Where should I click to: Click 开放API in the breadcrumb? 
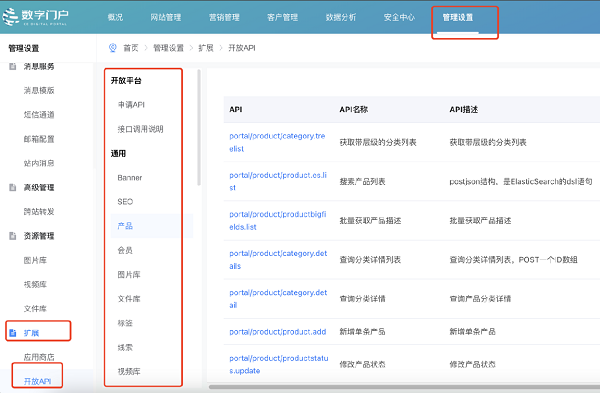tap(242, 48)
